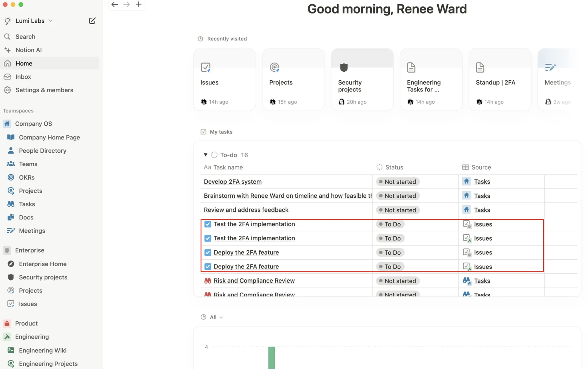Screen dimensions: 588x369
Task: Uncheck the Deploy the 2FA feature task
Action: [208, 252]
